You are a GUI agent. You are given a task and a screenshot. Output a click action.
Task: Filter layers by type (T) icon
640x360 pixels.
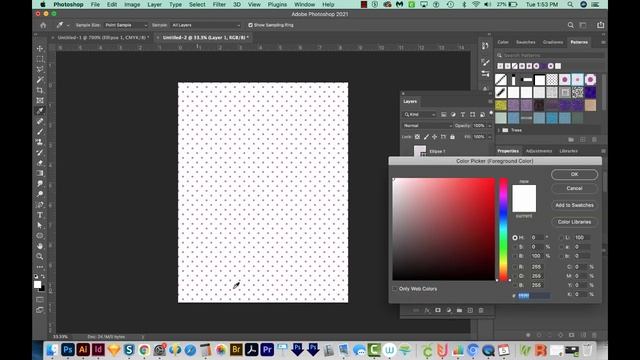[x=462, y=115]
